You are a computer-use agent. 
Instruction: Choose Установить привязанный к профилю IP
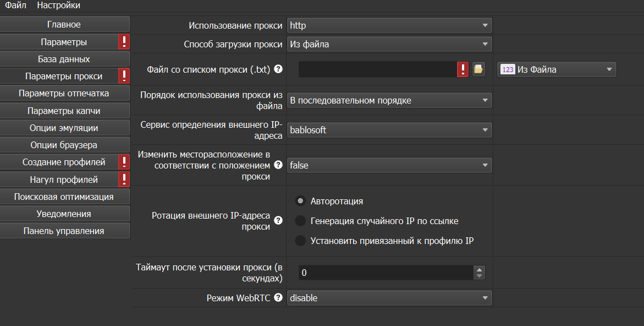click(x=300, y=241)
